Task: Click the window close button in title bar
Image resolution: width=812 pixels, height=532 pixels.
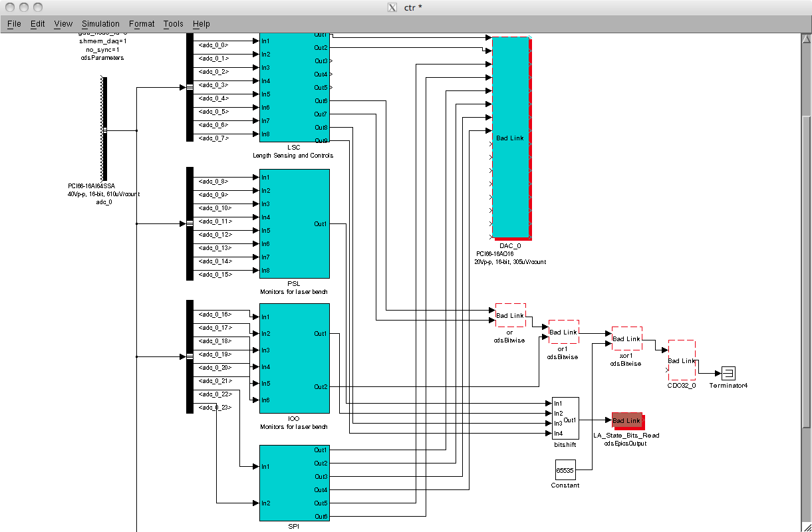Action: point(10,7)
